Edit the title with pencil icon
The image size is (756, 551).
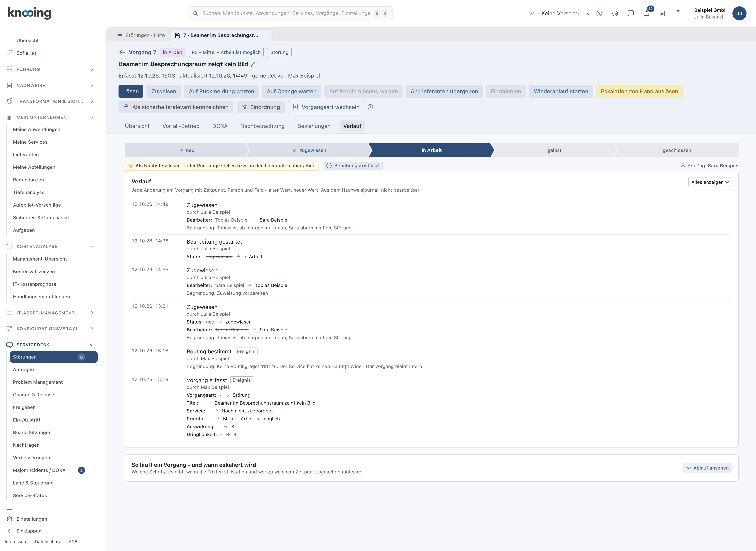(x=253, y=64)
